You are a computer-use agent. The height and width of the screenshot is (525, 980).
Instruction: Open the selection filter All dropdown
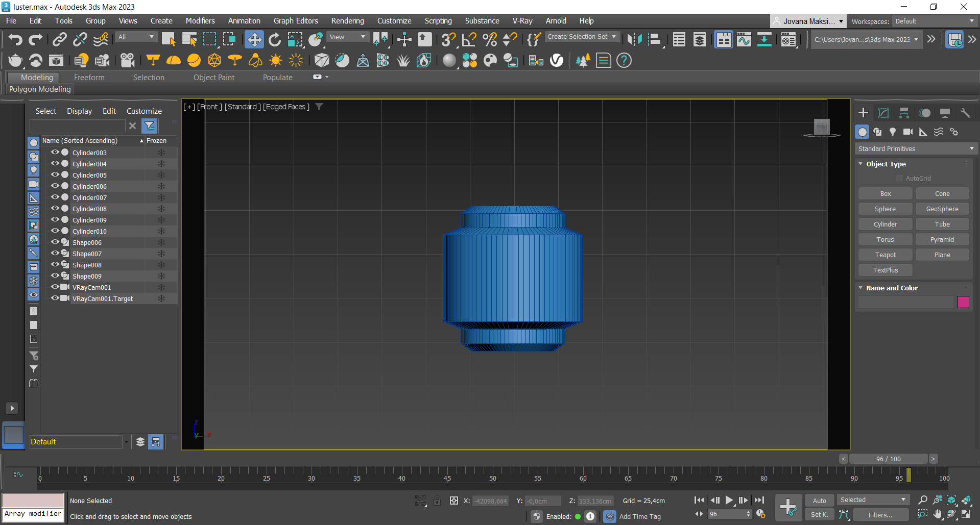136,37
